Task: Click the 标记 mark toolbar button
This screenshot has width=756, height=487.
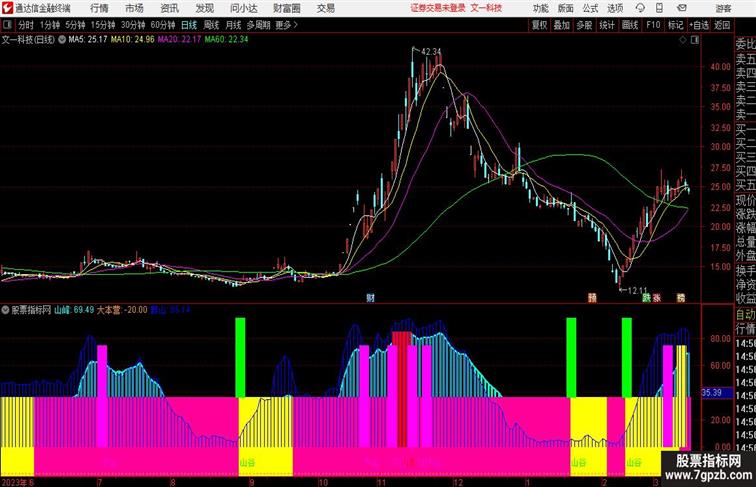Action: 675,25
